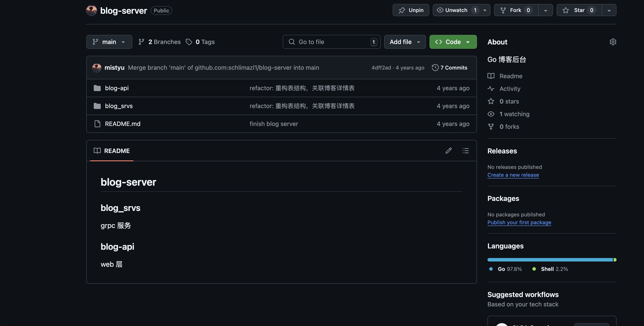The height and width of the screenshot is (326, 644).
Task: Click the blog_srvs folder icon
Action: [97, 106]
